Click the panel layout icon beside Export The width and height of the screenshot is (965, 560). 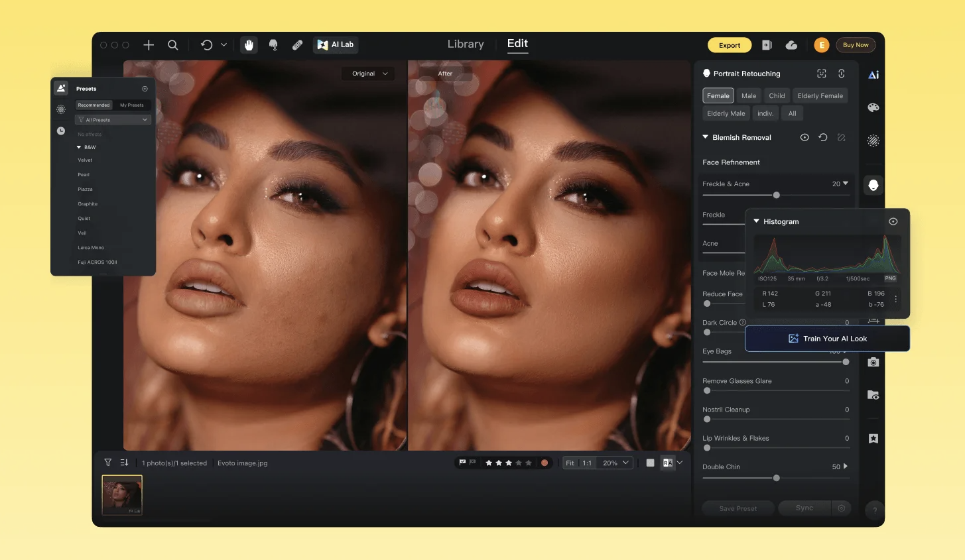(767, 45)
